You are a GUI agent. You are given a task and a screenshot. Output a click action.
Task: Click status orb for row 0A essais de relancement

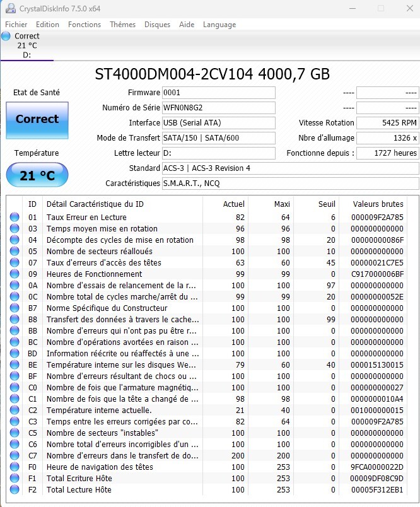coord(15,285)
